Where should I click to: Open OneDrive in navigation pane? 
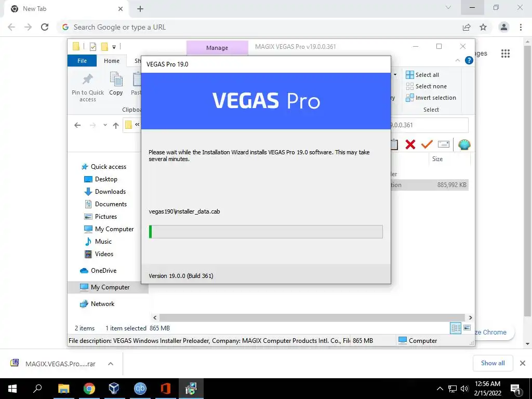point(98,270)
